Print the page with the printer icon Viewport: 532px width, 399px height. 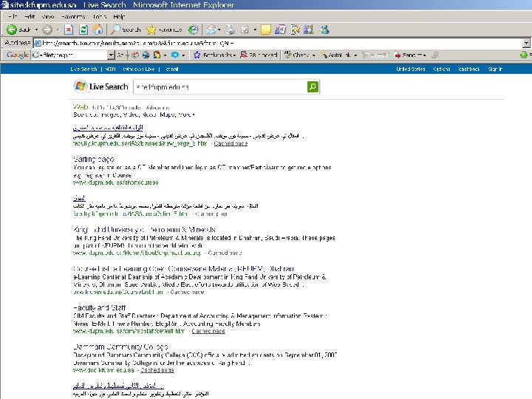coord(231,30)
